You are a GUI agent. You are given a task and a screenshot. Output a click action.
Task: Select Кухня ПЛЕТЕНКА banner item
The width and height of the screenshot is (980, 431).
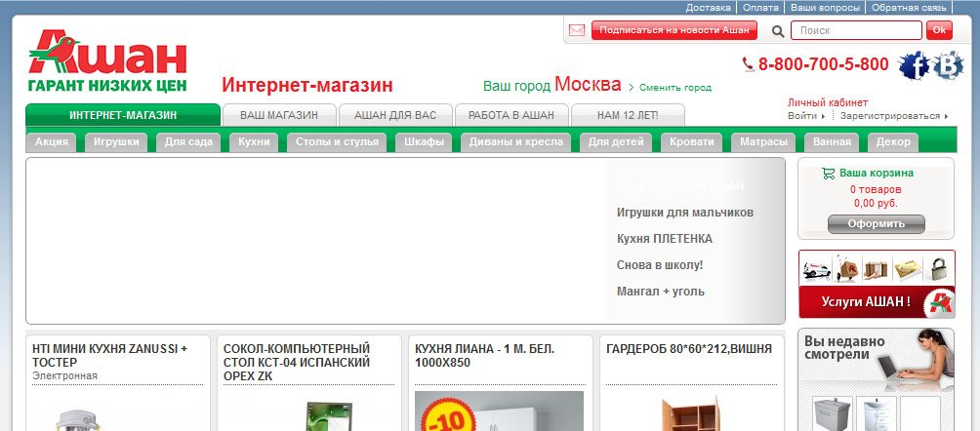tap(665, 239)
